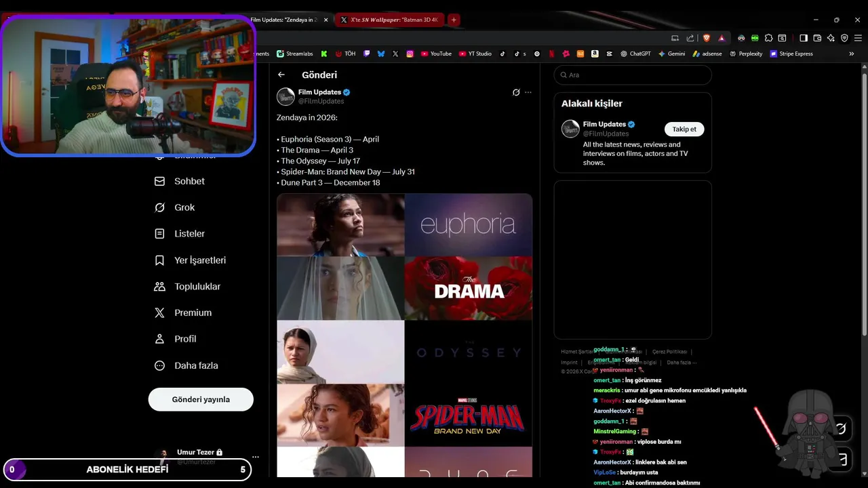Viewport: 868px width, 488px height.
Task: Open the floating Grok button
Action: [841, 428]
